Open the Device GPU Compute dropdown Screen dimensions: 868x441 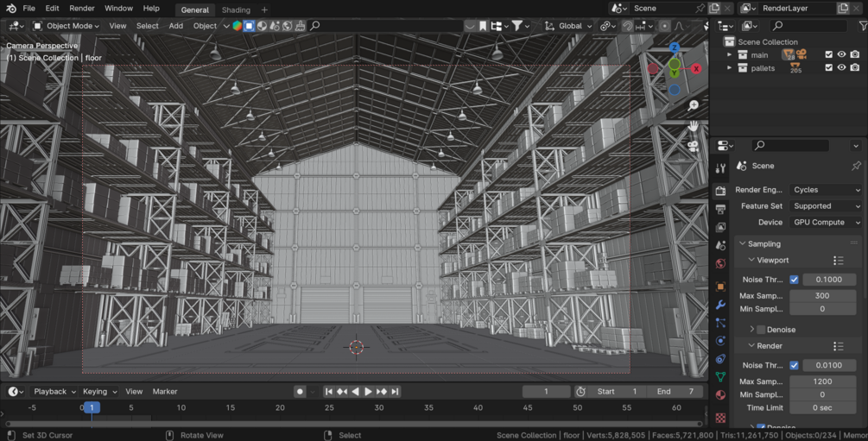[x=827, y=222]
